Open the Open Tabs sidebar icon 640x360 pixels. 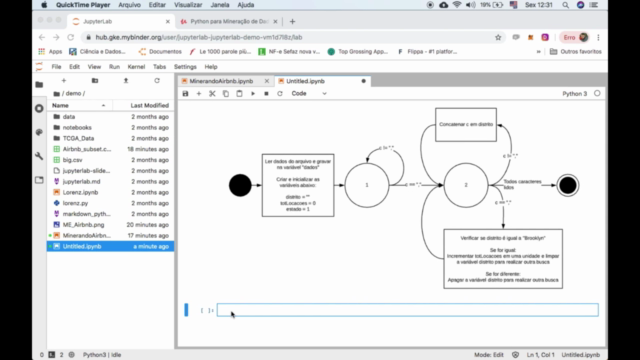click(39, 180)
